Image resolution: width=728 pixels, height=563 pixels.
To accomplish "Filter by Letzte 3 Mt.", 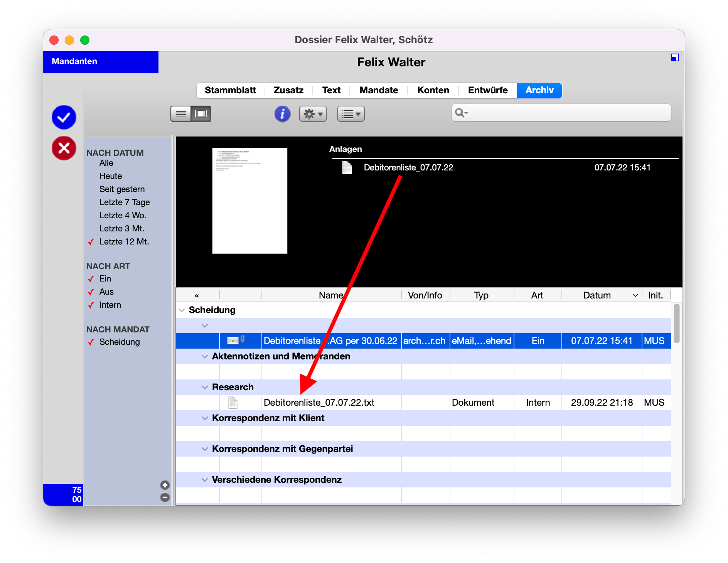I will [x=122, y=229].
